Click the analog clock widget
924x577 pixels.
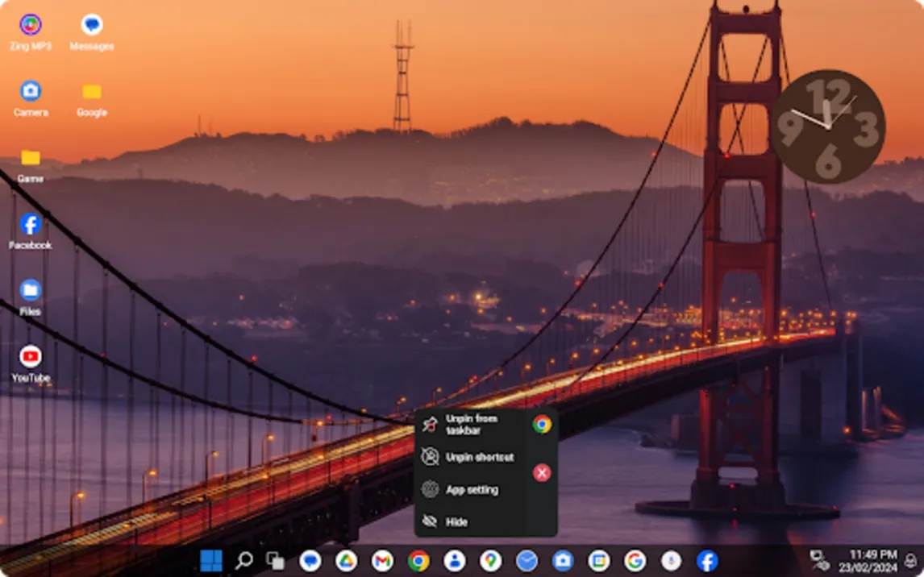(x=828, y=126)
